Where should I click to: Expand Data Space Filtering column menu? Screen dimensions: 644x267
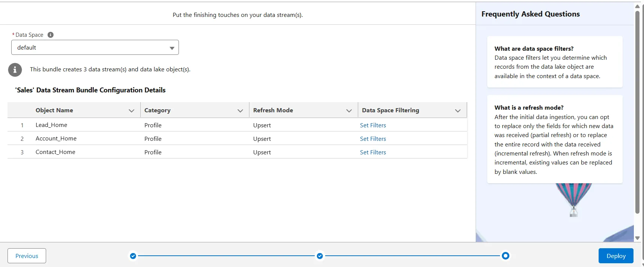tap(458, 110)
